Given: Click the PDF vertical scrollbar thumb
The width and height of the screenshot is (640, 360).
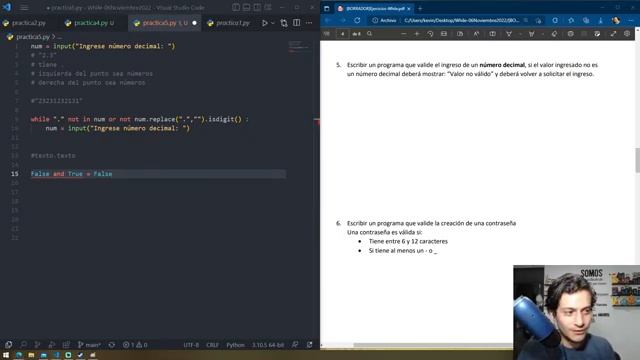Looking at the screenshot, I should click(637, 160).
